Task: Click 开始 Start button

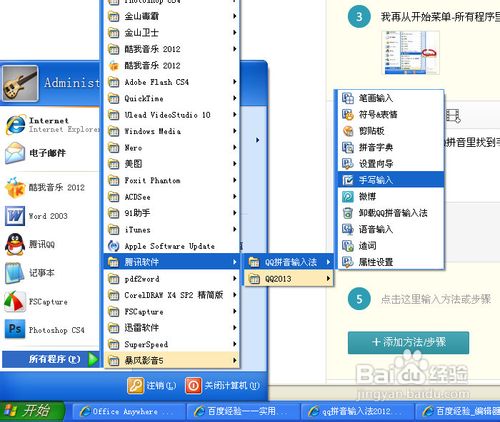Action: (x=32, y=411)
